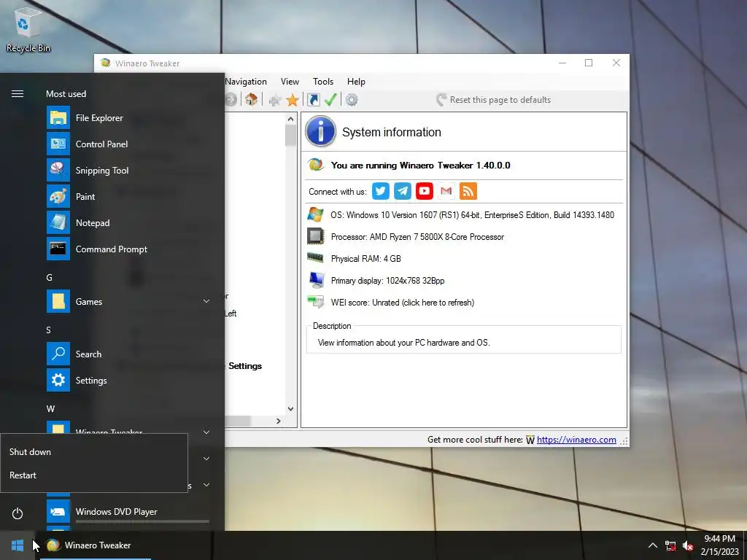Click tree scrollbar down arrow
The image size is (747, 560).
point(290,408)
